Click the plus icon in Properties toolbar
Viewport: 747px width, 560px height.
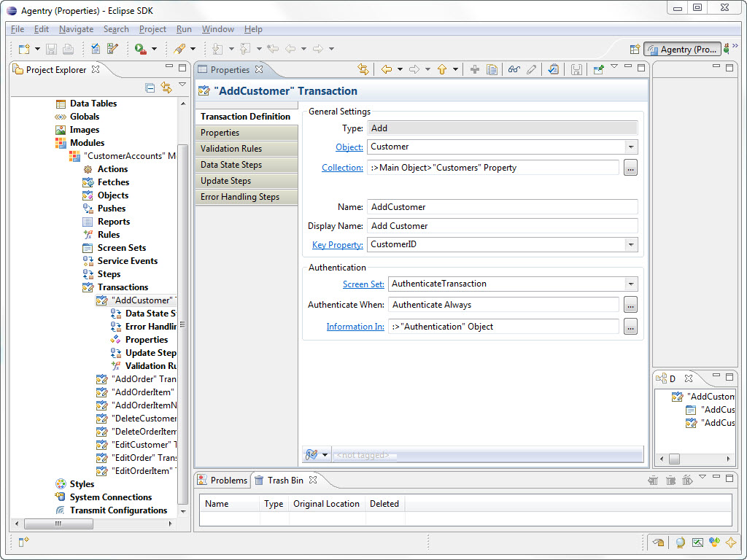coord(474,69)
